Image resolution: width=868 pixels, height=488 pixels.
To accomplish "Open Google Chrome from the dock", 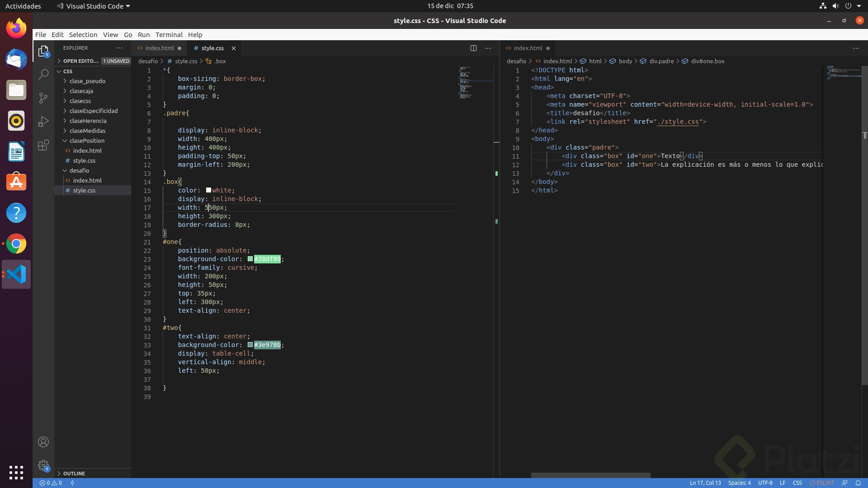I will tap(16, 244).
